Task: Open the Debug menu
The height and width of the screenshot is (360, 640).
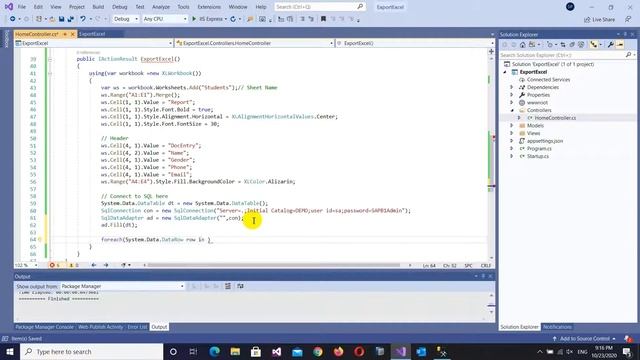Action: 120,7
